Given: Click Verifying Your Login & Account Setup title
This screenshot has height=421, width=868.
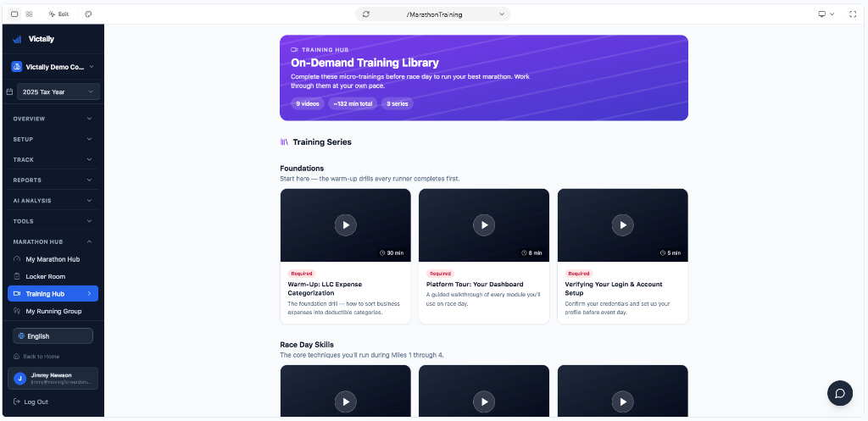Looking at the screenshot, I should [614, 289].
